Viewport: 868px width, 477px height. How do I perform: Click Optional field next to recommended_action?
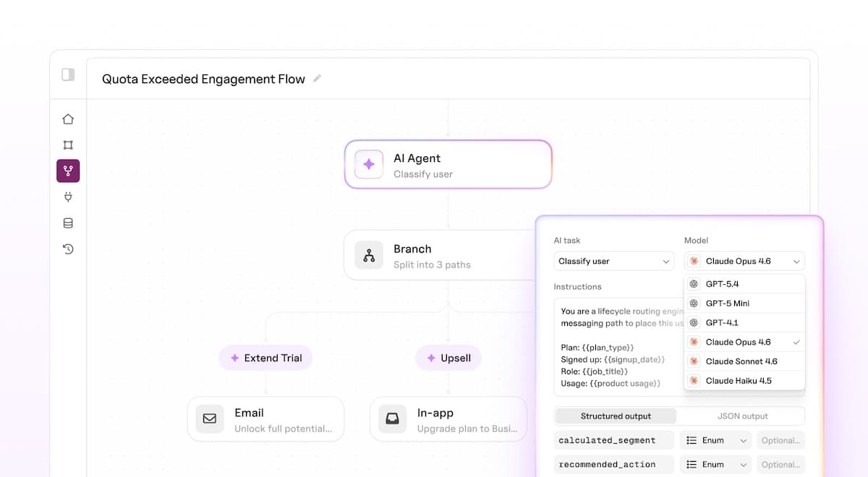pos(780,465)
